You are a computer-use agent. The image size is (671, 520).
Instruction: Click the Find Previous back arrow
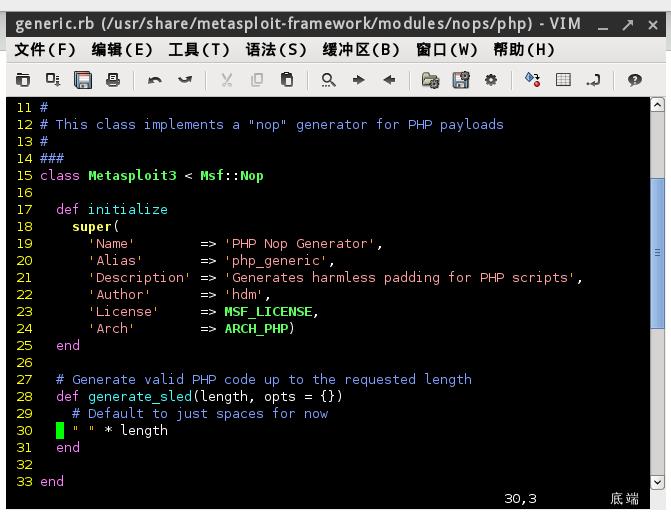tap(389, 80)
